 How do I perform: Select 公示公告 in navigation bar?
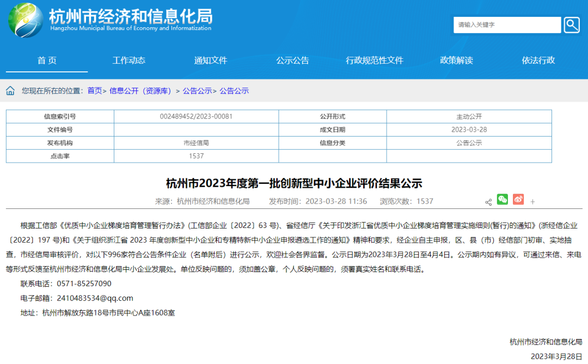292,60
